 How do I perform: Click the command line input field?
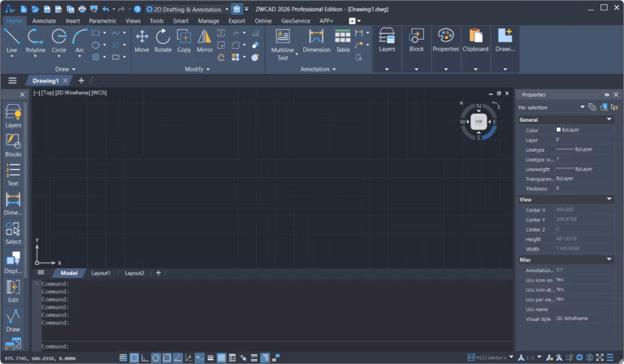click(x=276, y=346)
